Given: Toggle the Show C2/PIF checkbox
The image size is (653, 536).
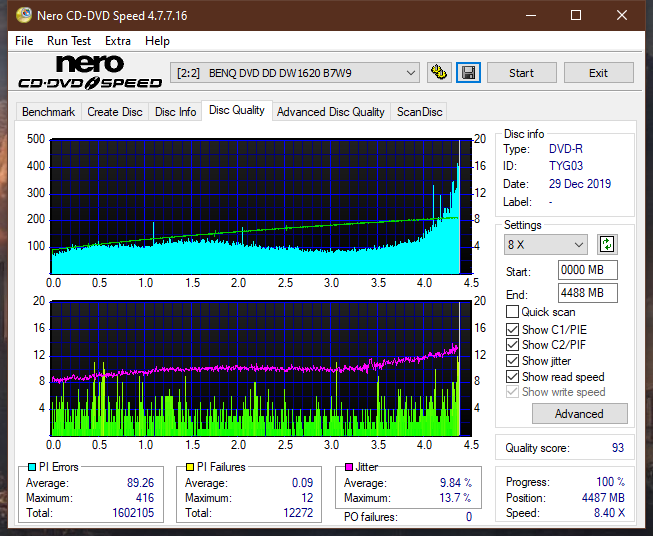Looking at the screenshot, I should point(512,345).
